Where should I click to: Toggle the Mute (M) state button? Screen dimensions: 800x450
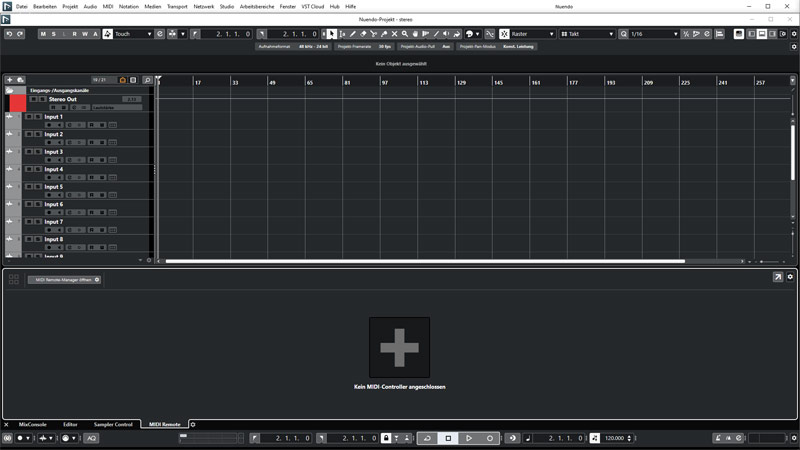(43, 34)
